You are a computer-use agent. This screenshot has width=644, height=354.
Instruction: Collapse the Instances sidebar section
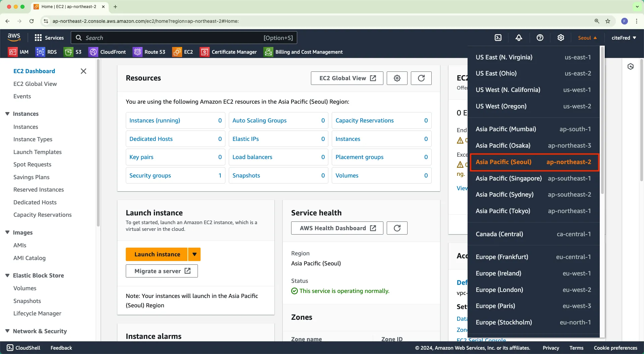pyautogui.click(x=7, y=114)
